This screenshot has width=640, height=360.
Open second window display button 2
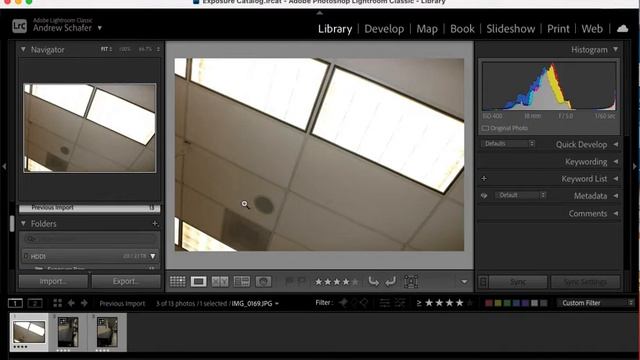[x=35, y=303]
